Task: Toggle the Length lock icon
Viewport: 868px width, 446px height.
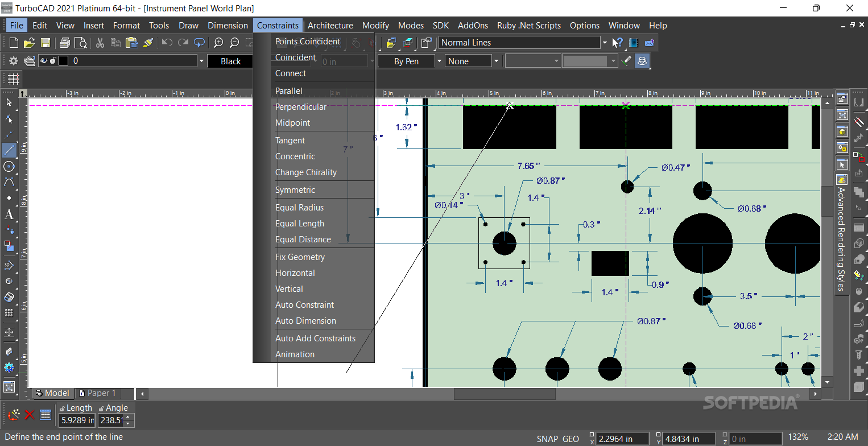Action: pos(62,408)
